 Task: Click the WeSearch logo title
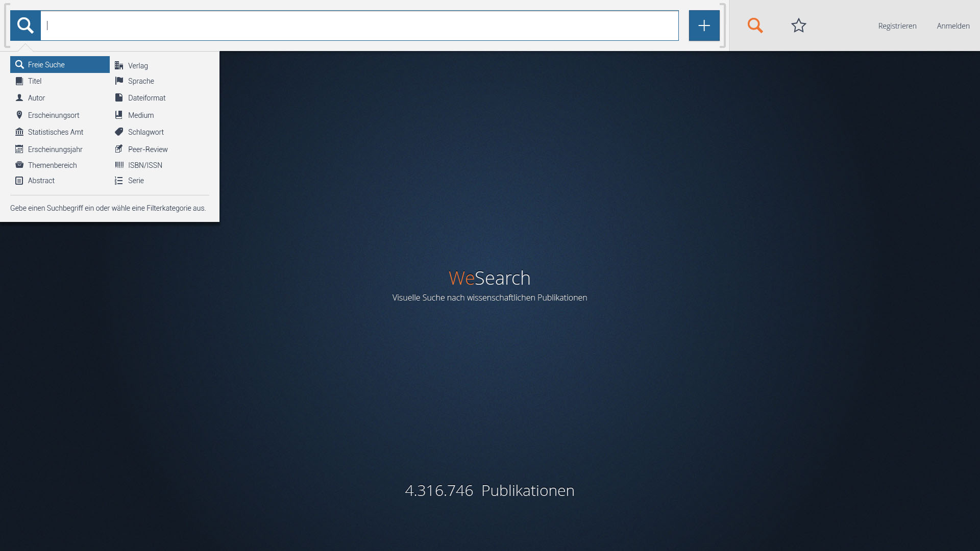(489, 278)
